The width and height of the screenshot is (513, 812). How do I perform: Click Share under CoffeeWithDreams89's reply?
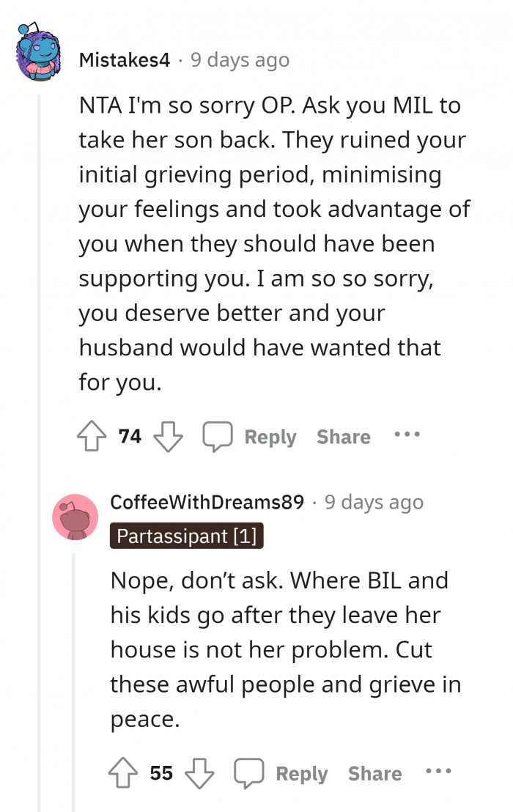tap(374, 773)
